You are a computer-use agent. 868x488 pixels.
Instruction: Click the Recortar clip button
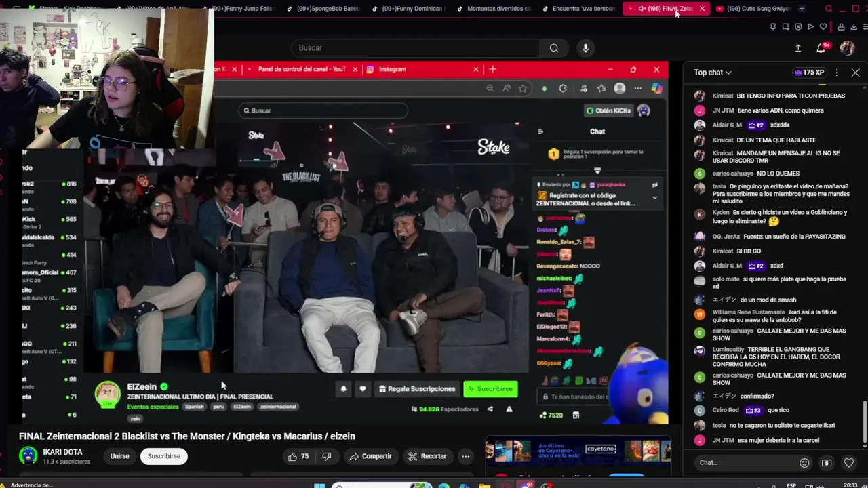[427, 456]
